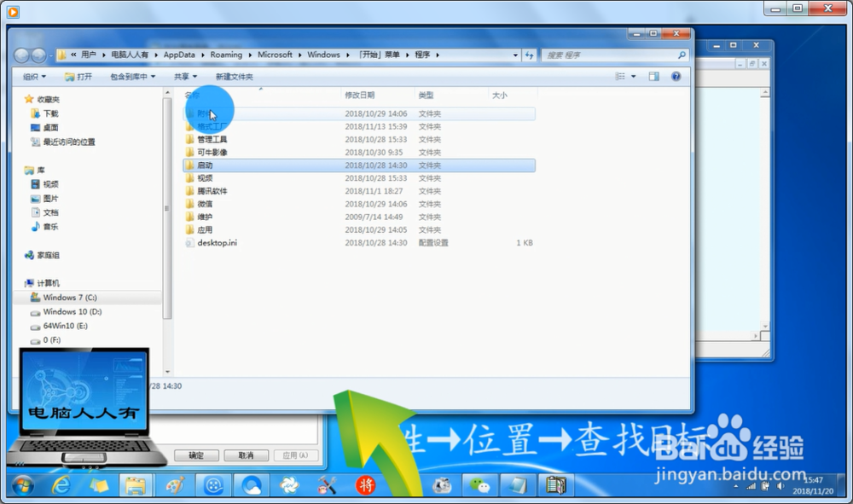Open the 包含到库中 dropdown
This screenshot has width=853, height=504.
[133, 77]
